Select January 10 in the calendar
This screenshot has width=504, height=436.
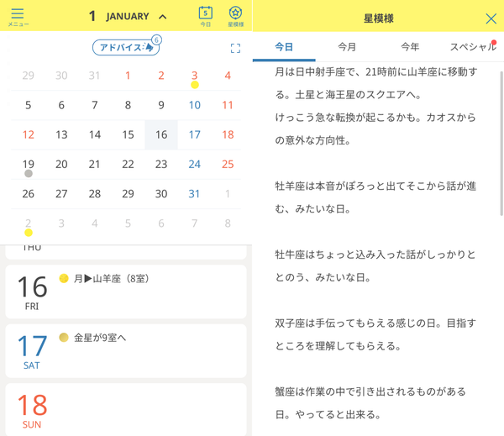pyautogui.click(x=195, y=105)
